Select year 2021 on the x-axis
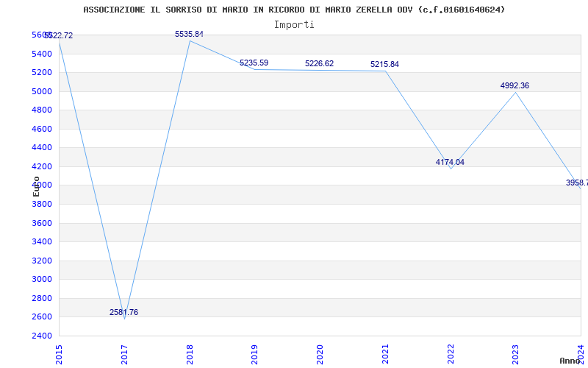 coord(385,353)
